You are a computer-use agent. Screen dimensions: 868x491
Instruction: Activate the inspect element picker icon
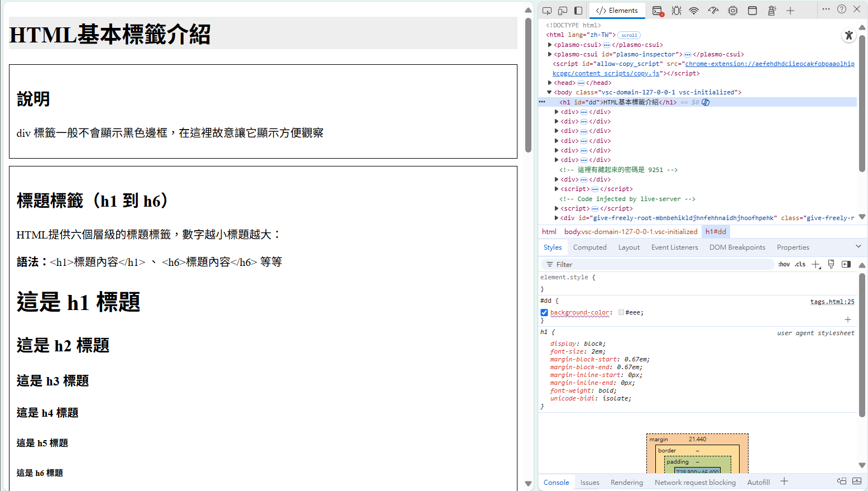click(547, 11)
